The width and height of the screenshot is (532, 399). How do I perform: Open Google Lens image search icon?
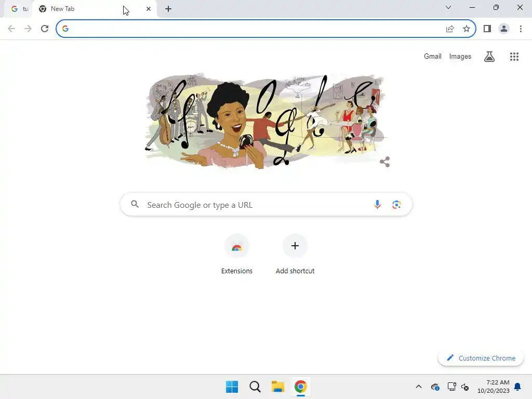click(x=396, y=205)
